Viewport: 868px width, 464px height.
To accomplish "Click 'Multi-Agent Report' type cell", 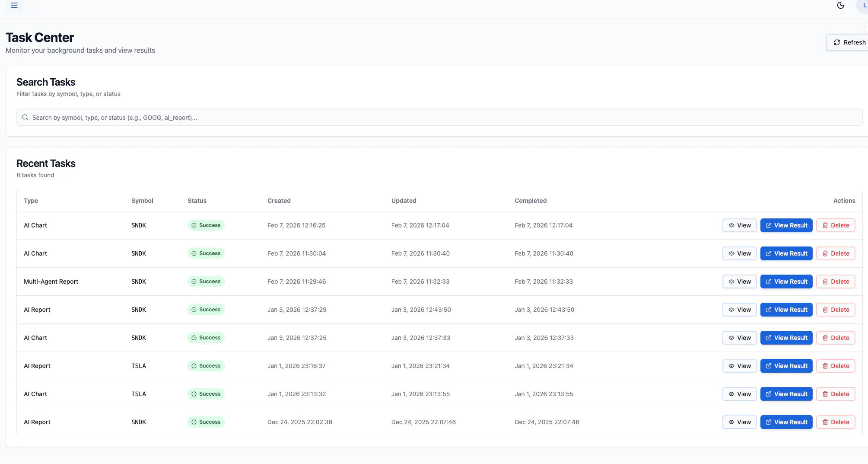I will pos(51,282).
